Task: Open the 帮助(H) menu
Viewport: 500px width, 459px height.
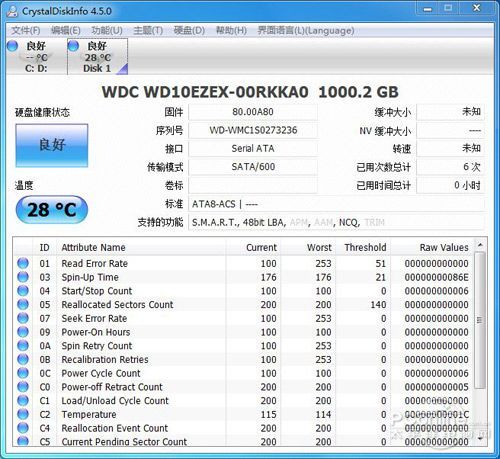Action: 231,31
